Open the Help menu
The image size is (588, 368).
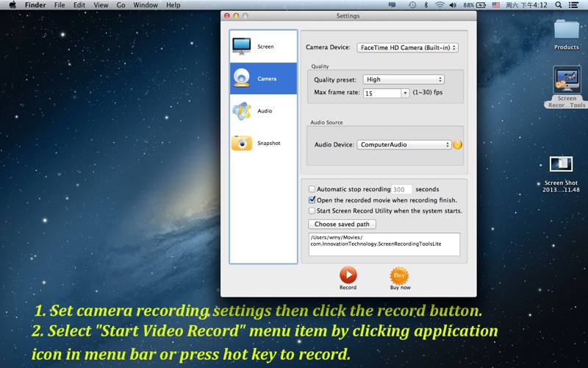pos(173,5)
